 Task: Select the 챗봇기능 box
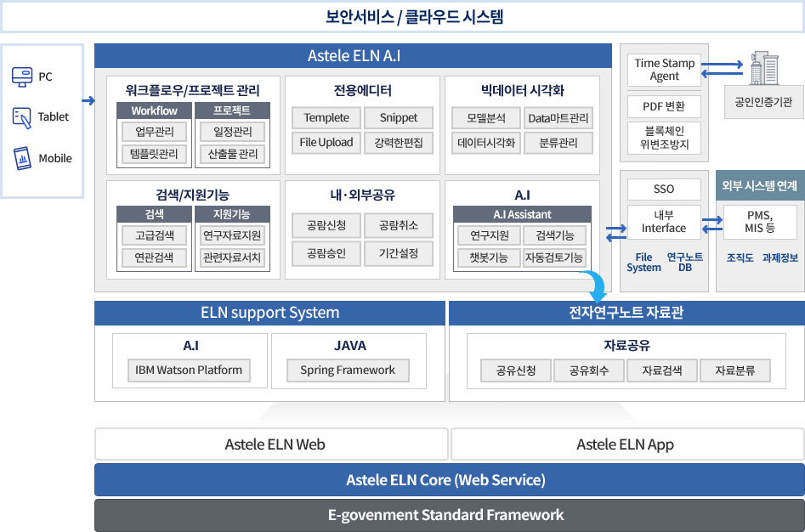click(490, 258)
